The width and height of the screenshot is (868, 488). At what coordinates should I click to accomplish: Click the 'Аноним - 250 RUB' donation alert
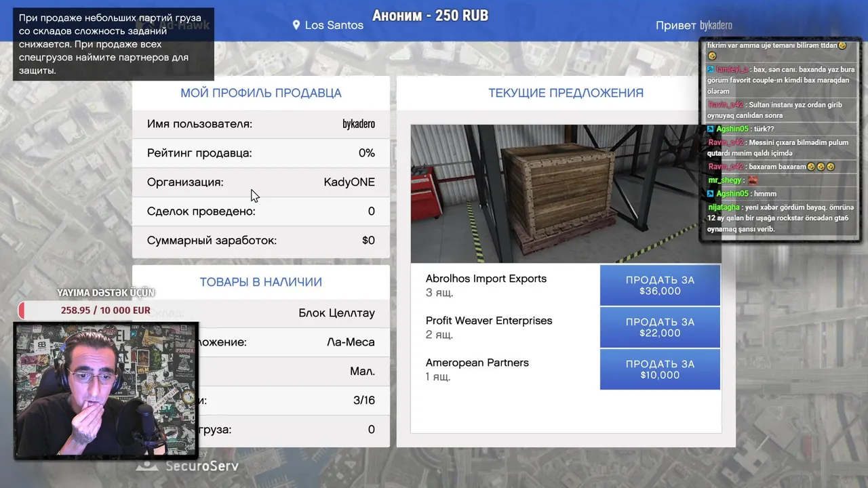430,16
